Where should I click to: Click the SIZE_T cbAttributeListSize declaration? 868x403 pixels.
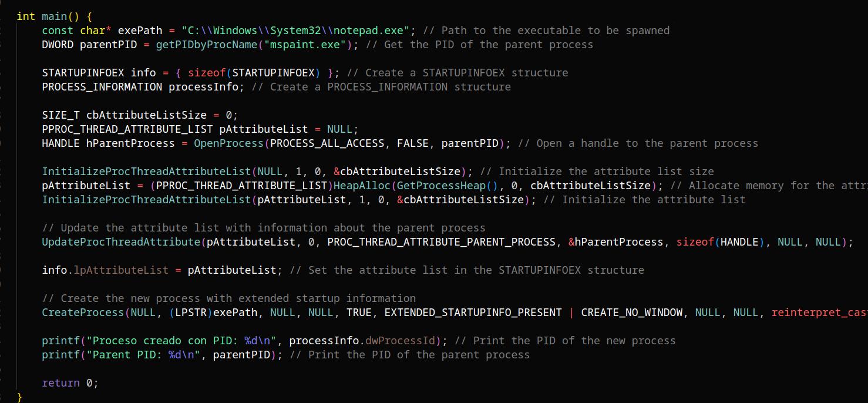[x=140, y=115]
